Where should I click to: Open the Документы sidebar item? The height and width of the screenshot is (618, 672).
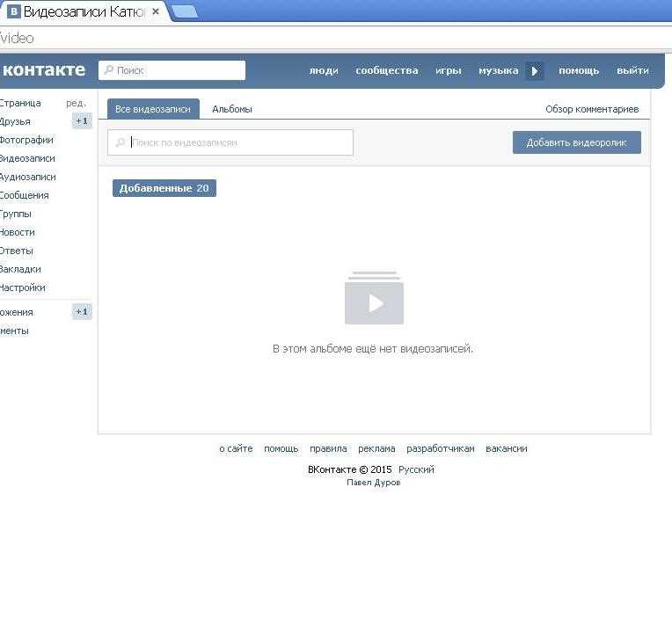tap(15, 331)
